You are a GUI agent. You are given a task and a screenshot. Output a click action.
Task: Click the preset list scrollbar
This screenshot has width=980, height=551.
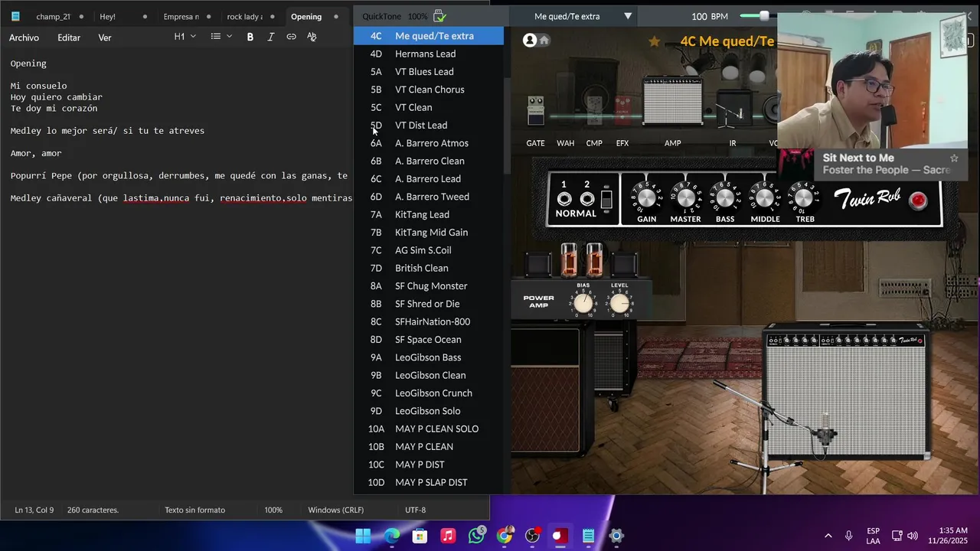(x=507, y=127)
